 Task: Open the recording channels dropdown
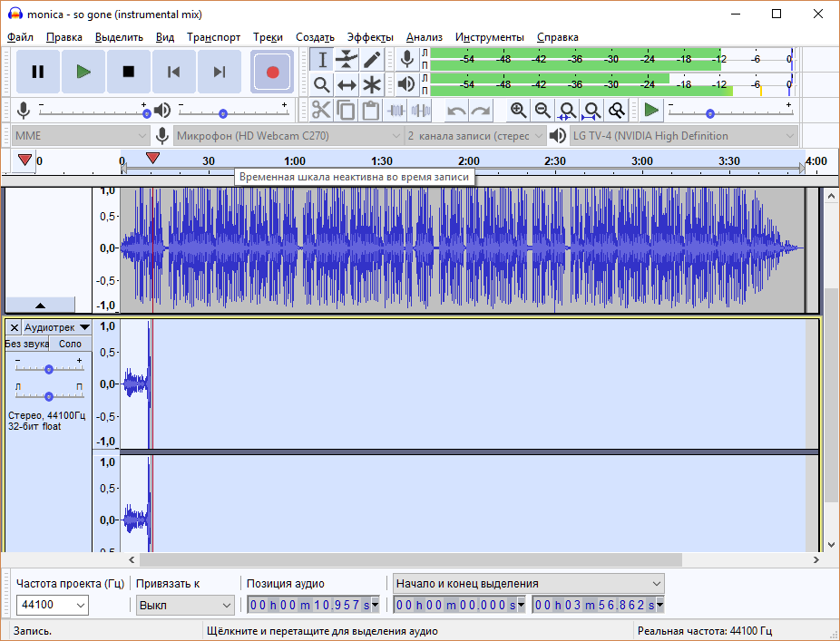pos(475,136)
